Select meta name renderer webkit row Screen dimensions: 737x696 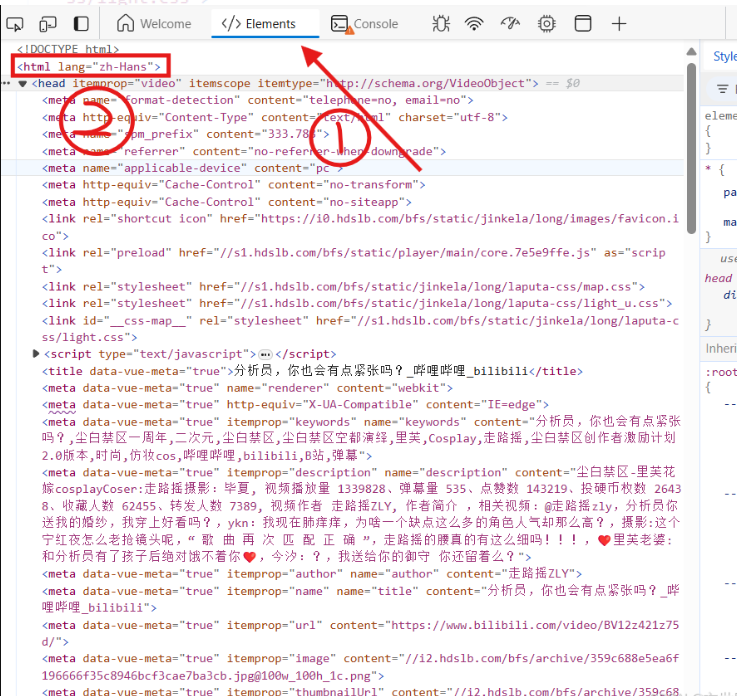point(247,388)
